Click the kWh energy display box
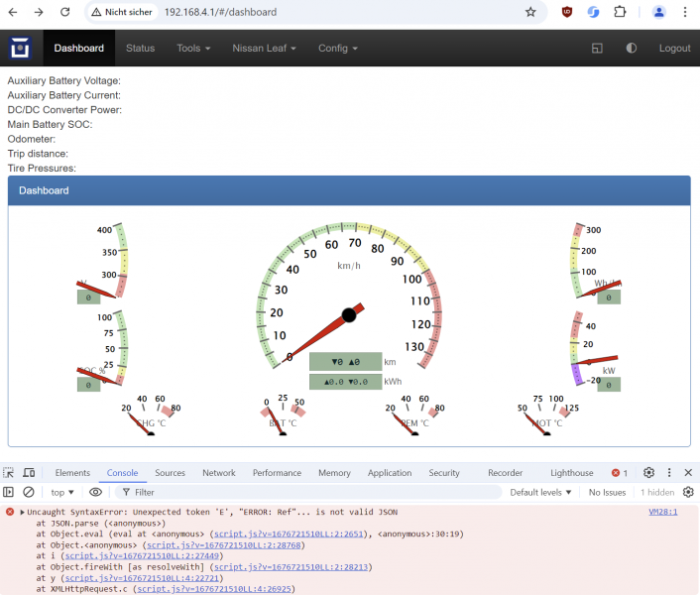The height and width of the screenshot is (595, 700). (345, 382)
